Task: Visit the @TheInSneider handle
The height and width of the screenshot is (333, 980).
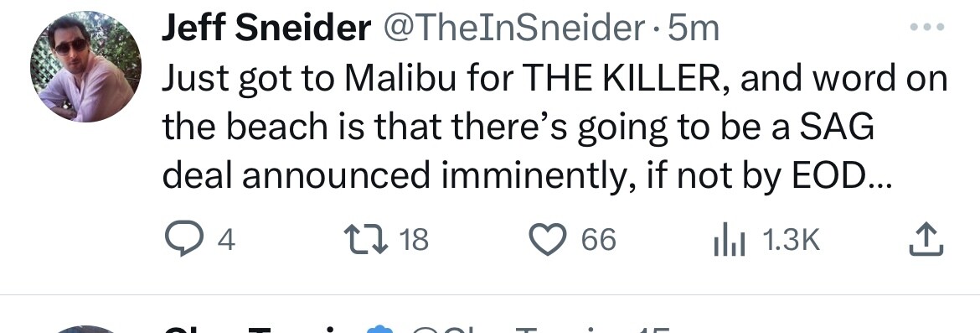Action: pos(513,29)
